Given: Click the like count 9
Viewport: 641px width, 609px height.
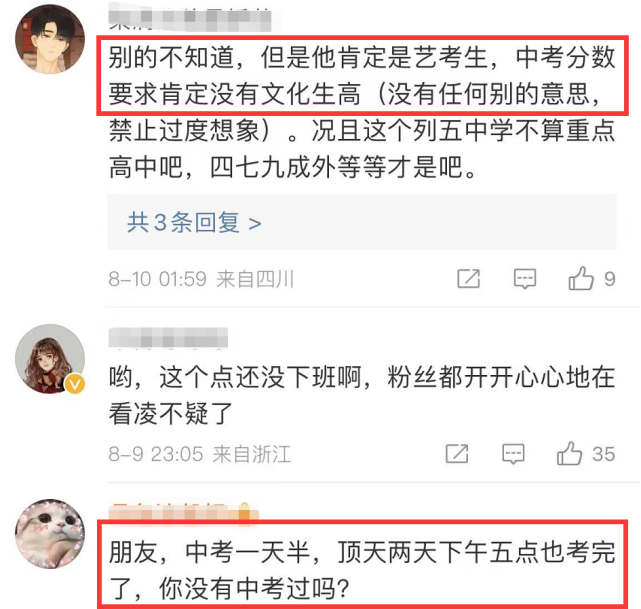Looking at the screenshot, I should pyautogui.click(x=610, y=279).
